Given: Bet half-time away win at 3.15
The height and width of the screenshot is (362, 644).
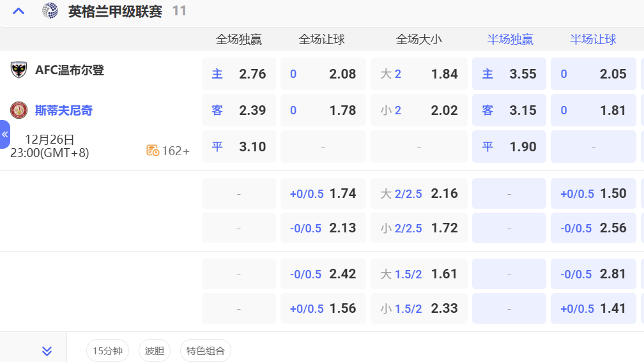Looking at the screenshot, I should tap(509, 110).
